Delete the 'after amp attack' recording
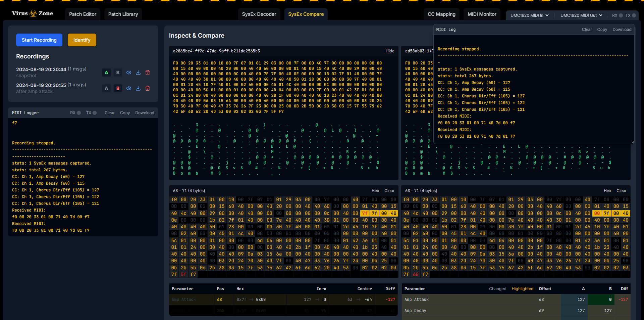Screen dimensions: 644x320 (x=148, y=88)
